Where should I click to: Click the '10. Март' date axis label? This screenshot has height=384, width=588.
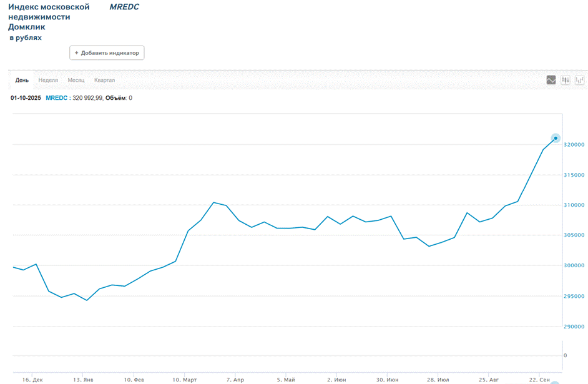pyautogui.click(x=185, y=379)
